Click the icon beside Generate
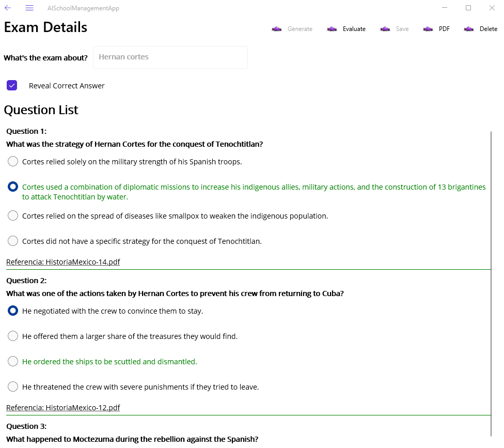The width and height of the screenshot is (504, 448). 277,29
